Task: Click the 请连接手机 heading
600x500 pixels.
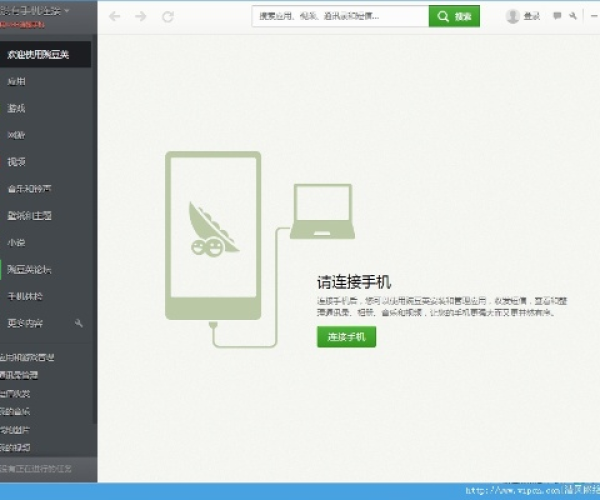Action: (x=354, y=282)
